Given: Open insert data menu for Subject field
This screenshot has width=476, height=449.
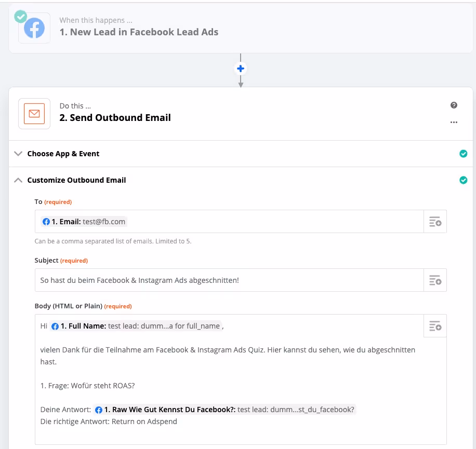Looking at the screenshot, I should pos(435,280).
